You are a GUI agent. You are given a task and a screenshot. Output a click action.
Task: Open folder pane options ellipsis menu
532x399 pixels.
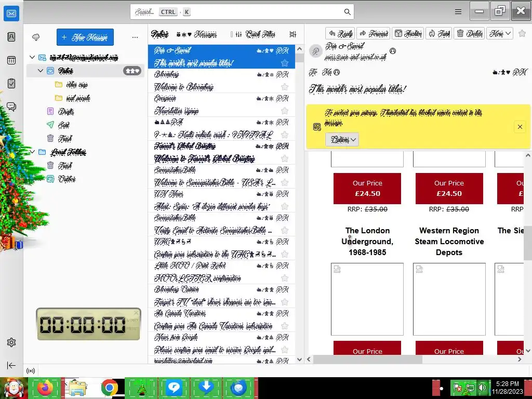135,37
